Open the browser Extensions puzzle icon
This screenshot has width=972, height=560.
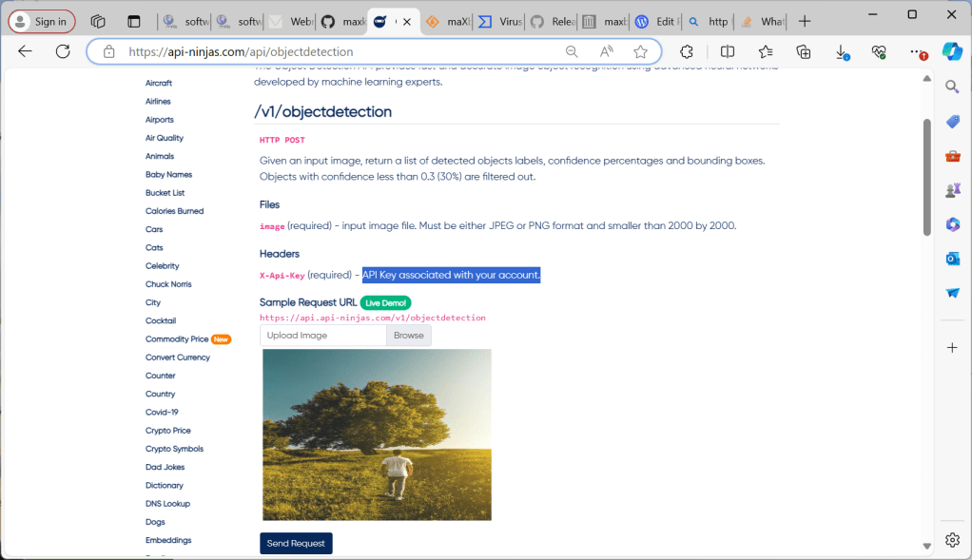point(687,52)
